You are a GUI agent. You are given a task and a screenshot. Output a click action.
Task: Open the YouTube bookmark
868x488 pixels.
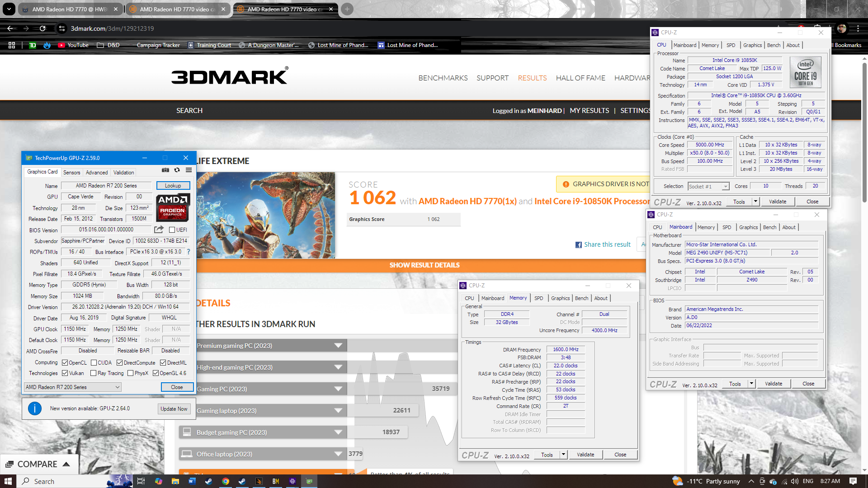point(73,45)
